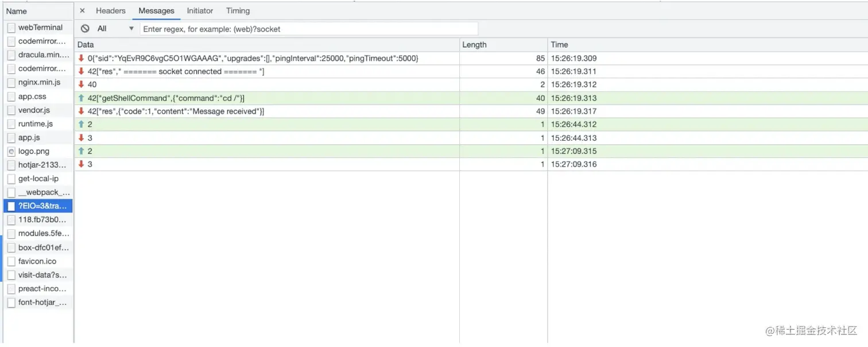Select the get-local-ip request
The height and width of the screenshot is (347, 868).
click(38, 179)
